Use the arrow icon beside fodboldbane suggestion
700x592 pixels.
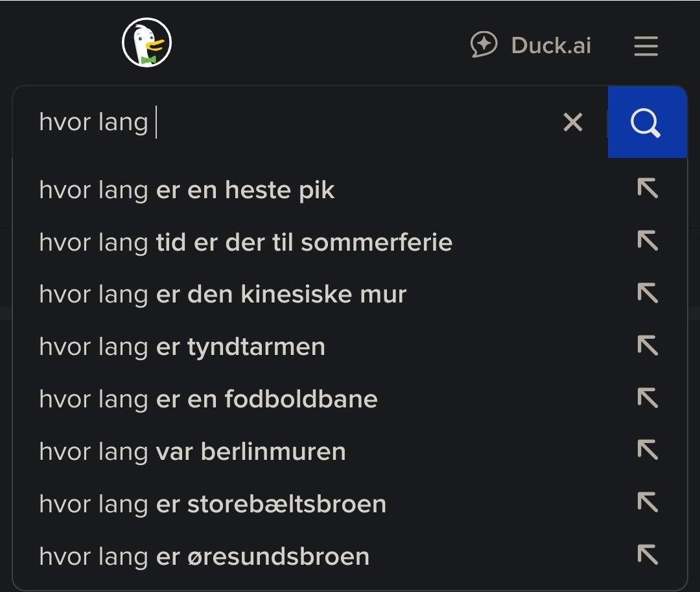pyautogui.click(x=647, y=398)
